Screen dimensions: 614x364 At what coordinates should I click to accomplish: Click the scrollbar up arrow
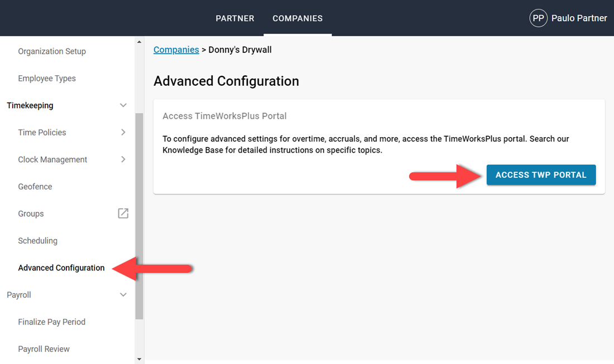click(139, 41)
